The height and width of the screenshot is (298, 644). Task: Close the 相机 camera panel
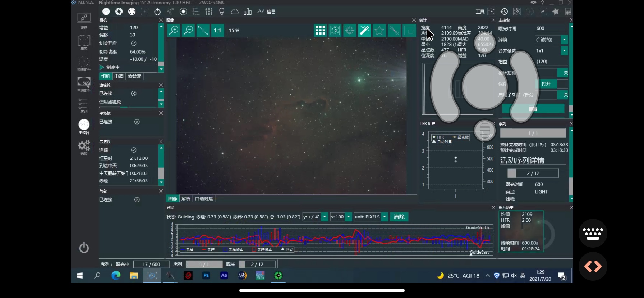point(161,20)
